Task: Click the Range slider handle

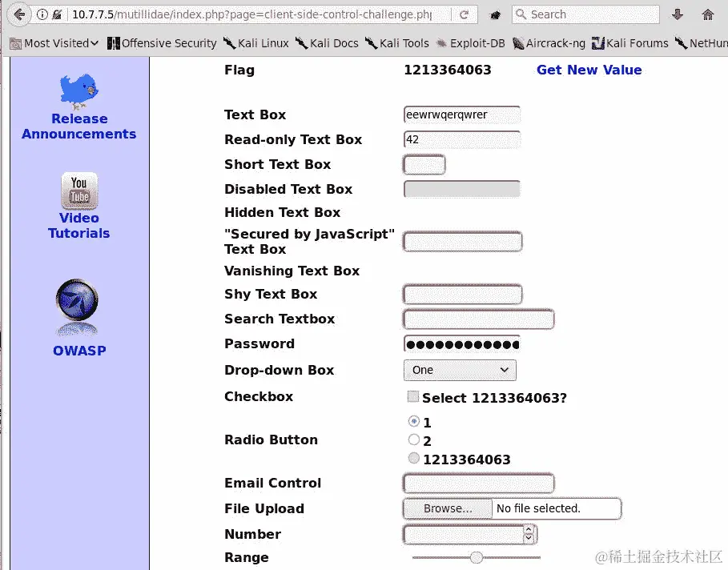Action: click(477, 557)
